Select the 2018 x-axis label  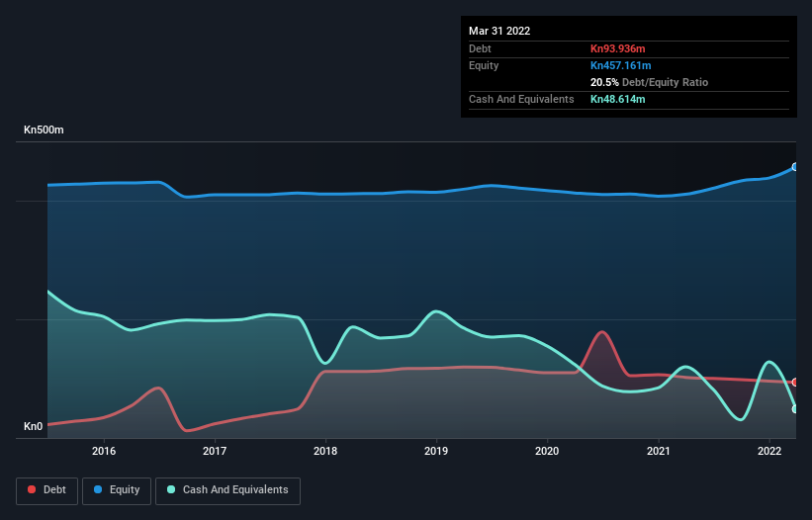[325, 451]
